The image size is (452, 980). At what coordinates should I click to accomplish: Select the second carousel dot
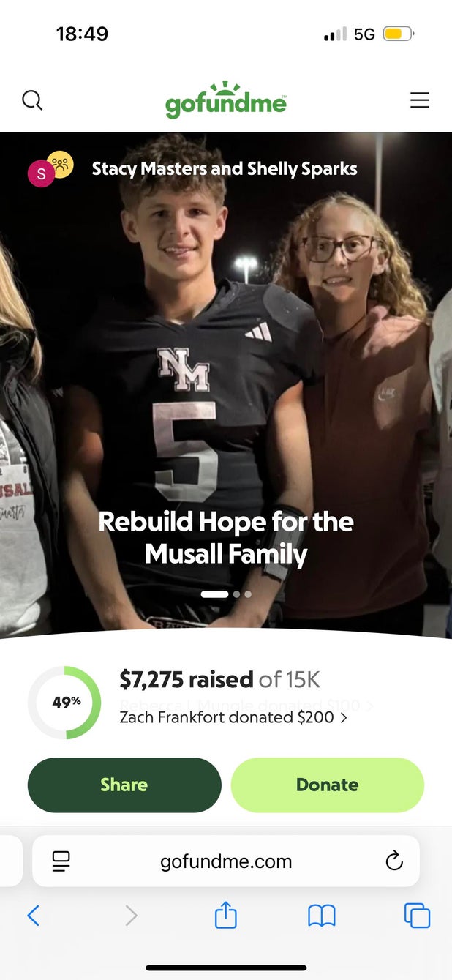pos(236,594)
